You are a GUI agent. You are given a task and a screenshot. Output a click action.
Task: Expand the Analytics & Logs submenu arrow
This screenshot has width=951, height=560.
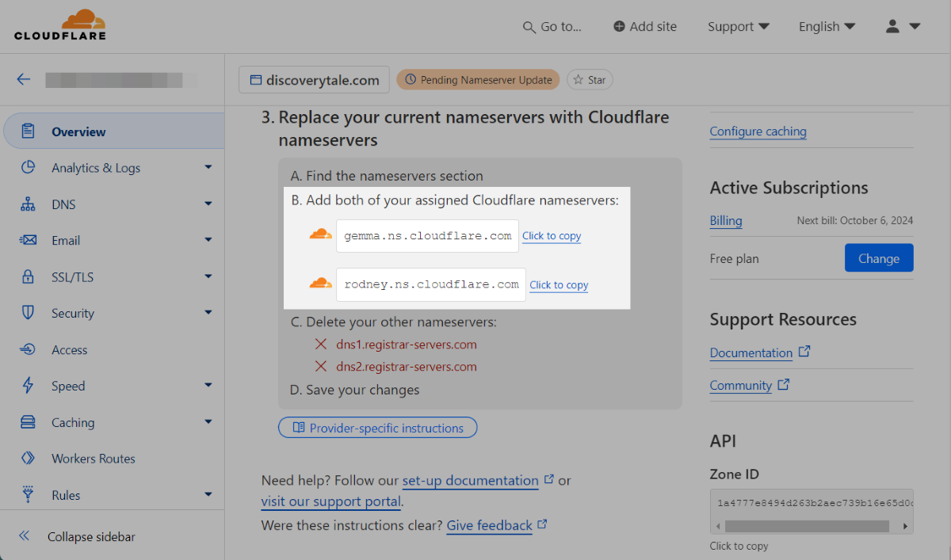point(208,167)
